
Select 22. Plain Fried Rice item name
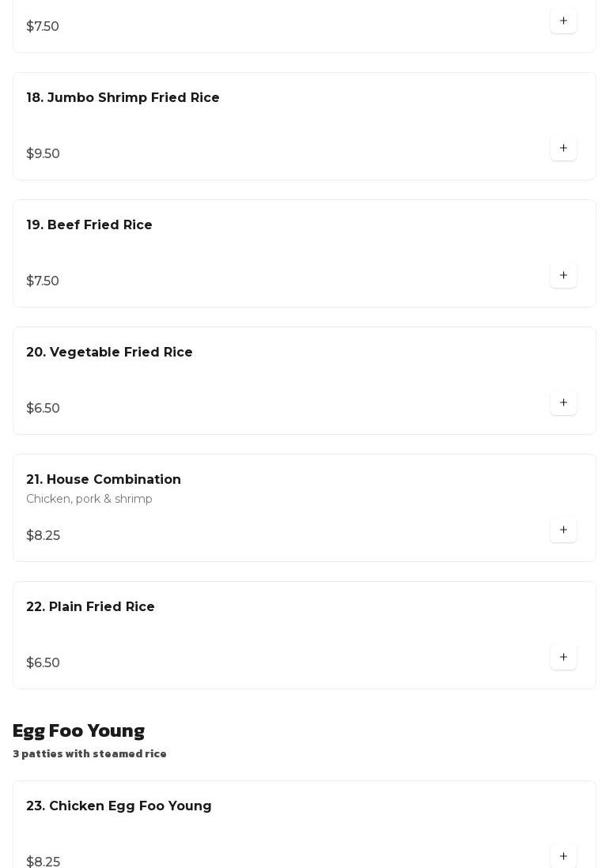point(90,607)
